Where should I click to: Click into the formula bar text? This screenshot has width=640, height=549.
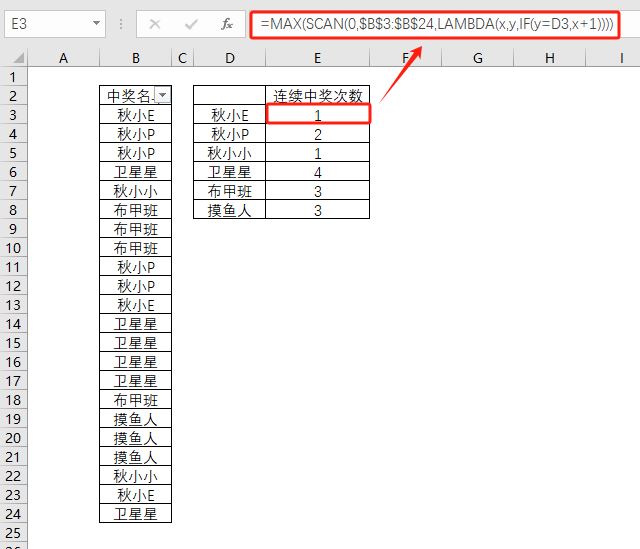click(436, 24)
